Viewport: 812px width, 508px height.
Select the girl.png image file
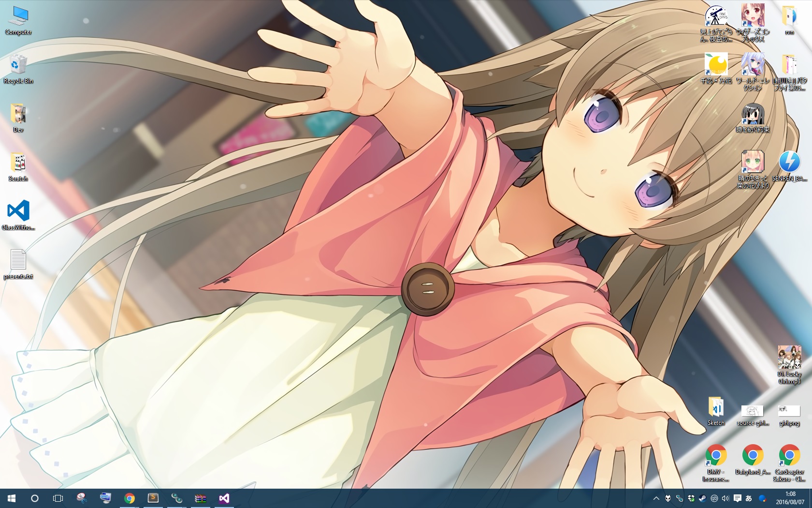789,415
